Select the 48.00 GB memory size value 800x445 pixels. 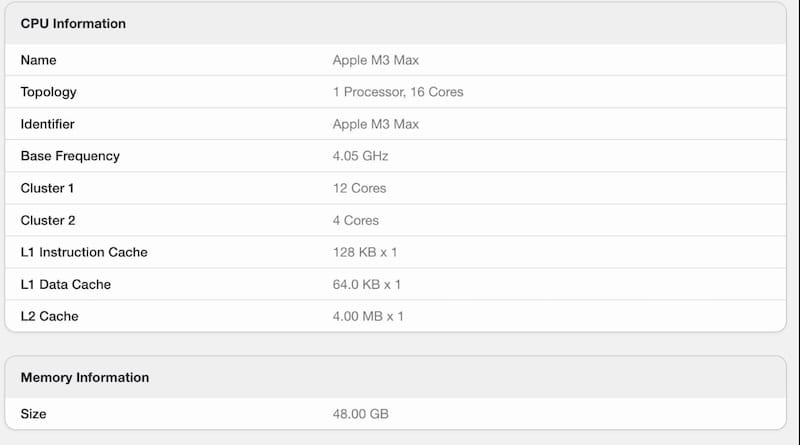(360, 414)
